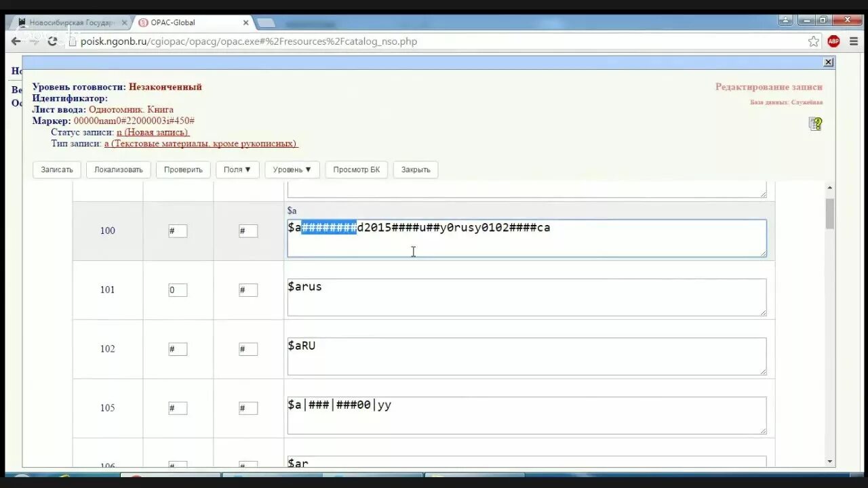Click the marker value 00000nam0#22000003i#450#
The width and height of the screenshot is (868, 488).
click(x=134, y=121)
